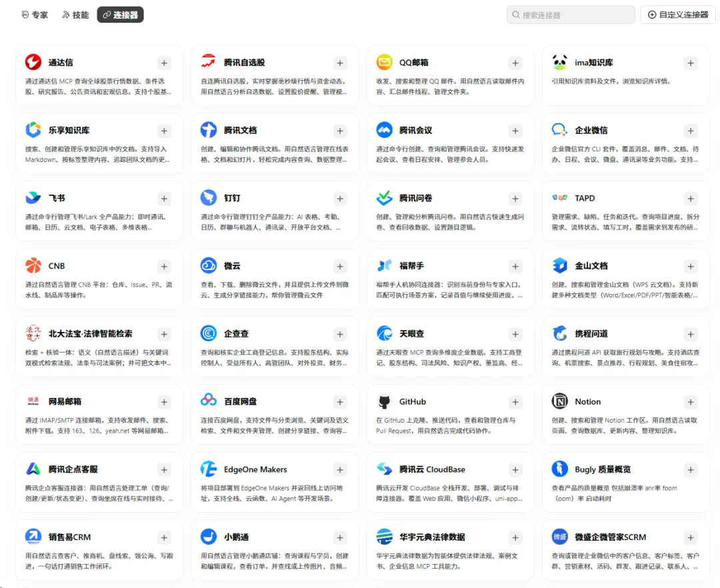The image size is (720, 588).
Task: Click the Bugly 质量概览 logo icon
Action: point(560,469)
